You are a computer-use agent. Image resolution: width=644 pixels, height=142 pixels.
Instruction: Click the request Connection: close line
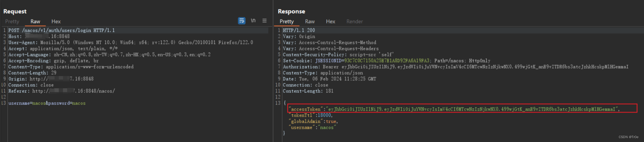click(x=31, y=85)
